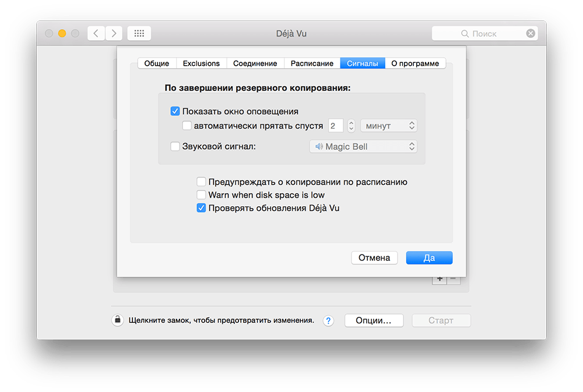
Task: Enable автоматически прятать спустя checkbox
Action: [x=187, y=126]
